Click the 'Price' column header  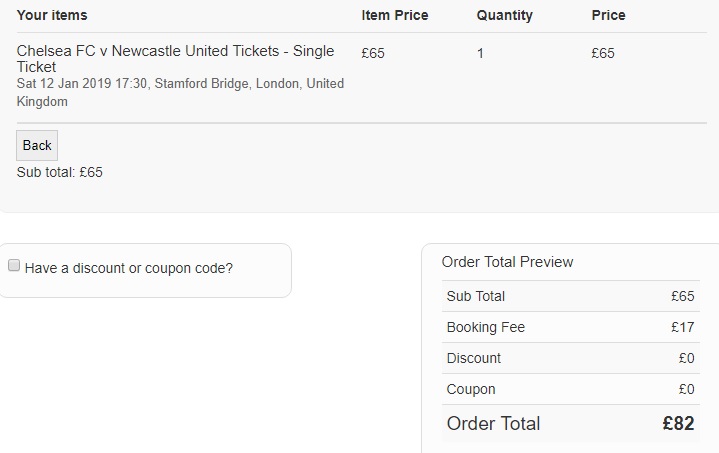(x=608, y=15)
